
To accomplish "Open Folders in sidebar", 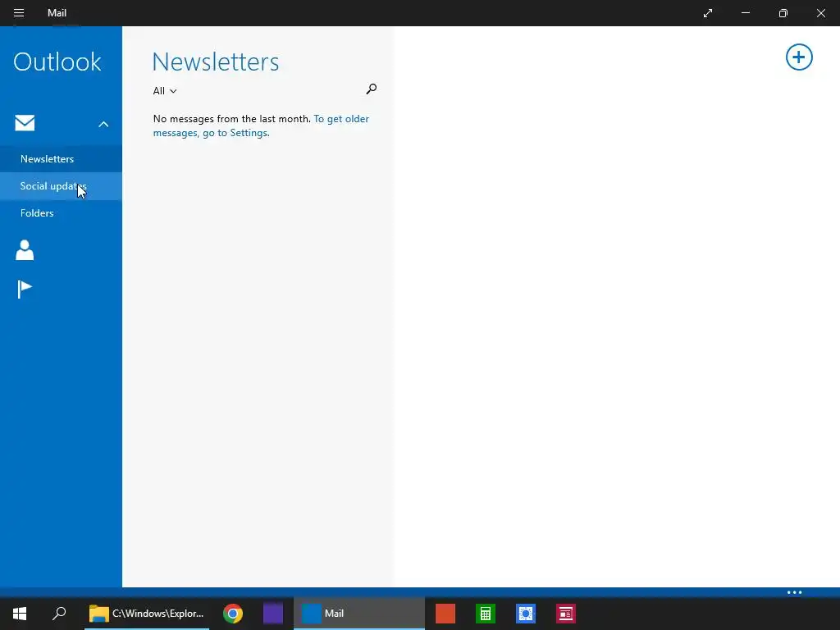I will coord(61,213).
